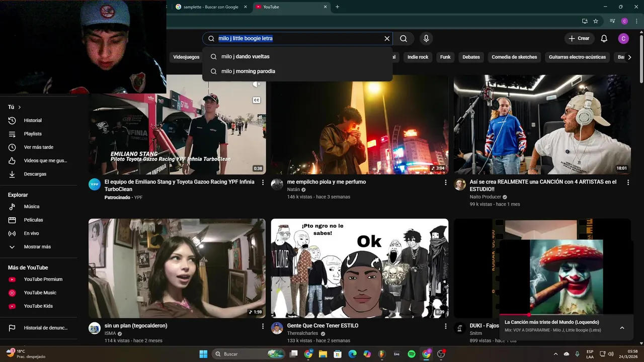Bookmark this page with the star

pos(596,21)
